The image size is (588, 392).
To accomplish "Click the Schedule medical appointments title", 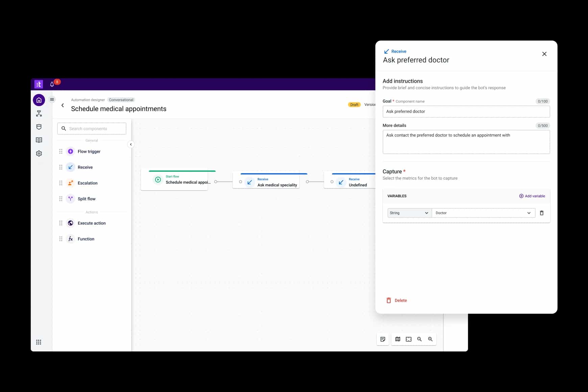I will [x=119, y=109].
